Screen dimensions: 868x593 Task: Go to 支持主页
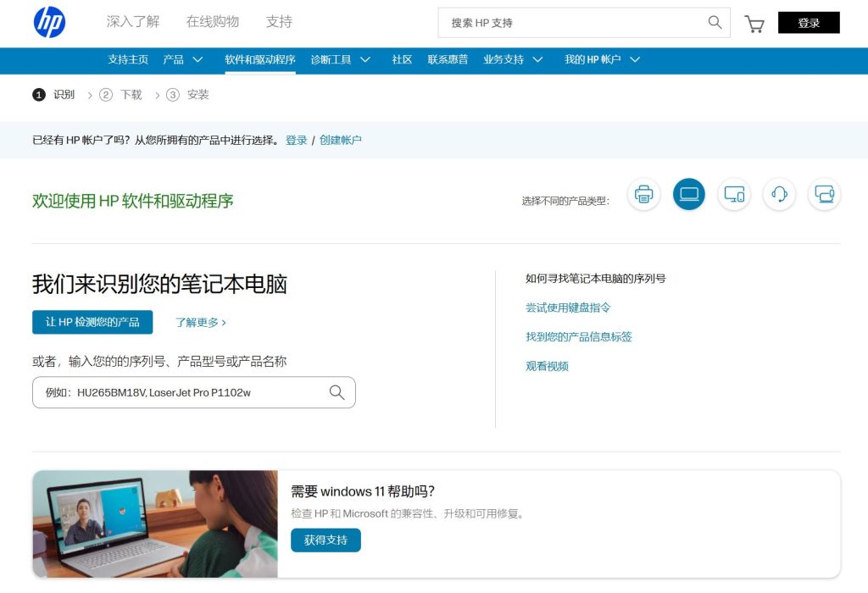128,60
